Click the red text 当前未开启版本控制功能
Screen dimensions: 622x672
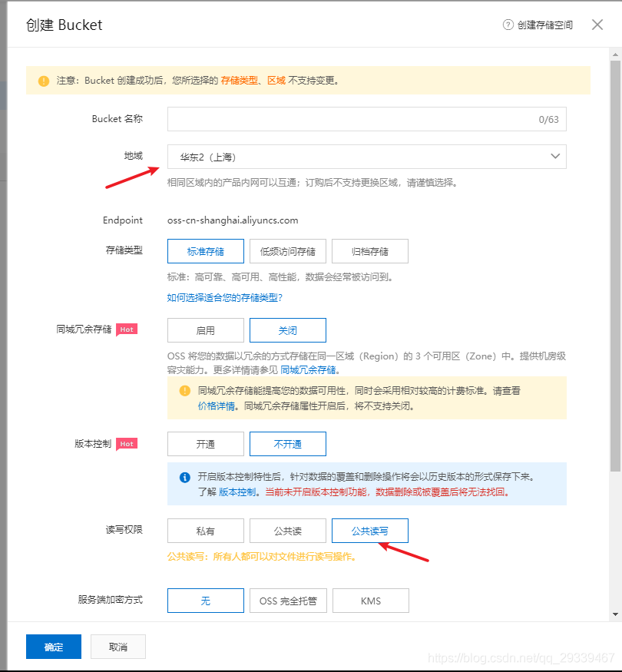pos(316,492)
